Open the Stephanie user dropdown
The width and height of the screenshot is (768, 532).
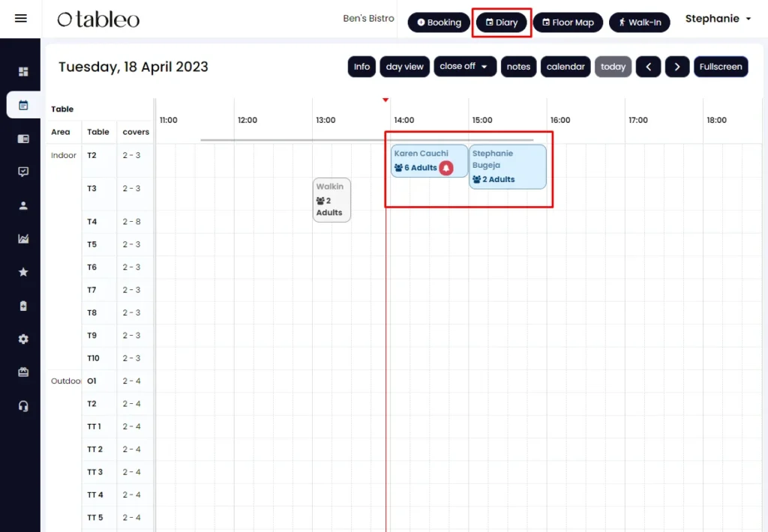718,19
